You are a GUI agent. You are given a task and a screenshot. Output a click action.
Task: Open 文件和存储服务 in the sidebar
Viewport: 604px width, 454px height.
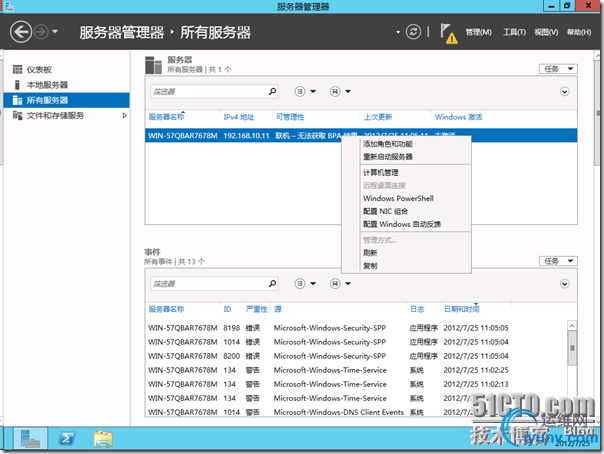55,116
